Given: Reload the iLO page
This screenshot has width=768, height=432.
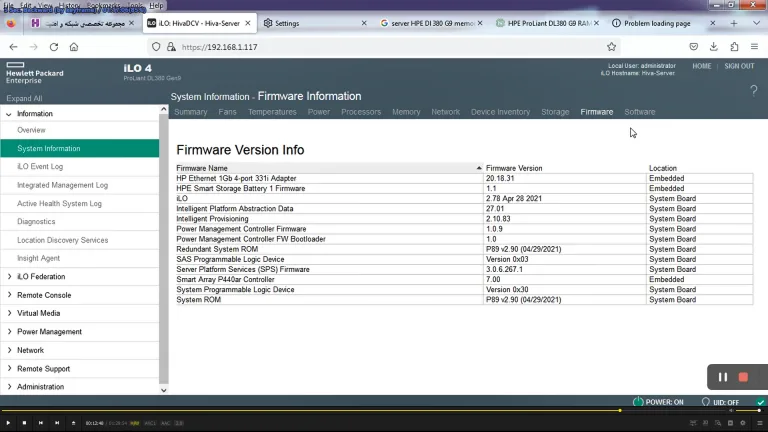Looking at the screenshot, I should point(54,47).
